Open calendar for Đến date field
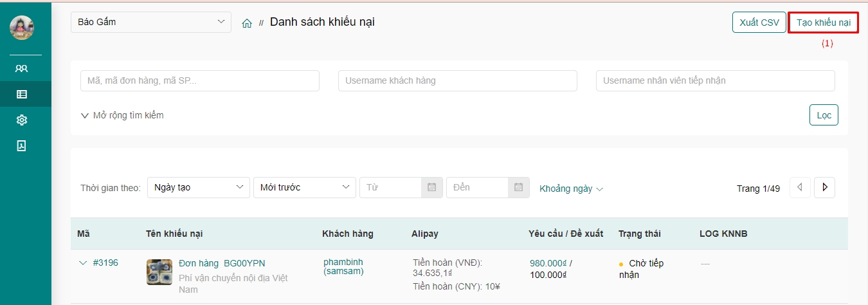Viewport: 868px width, 305px height. pyautogui.click(x=518, y=187)
